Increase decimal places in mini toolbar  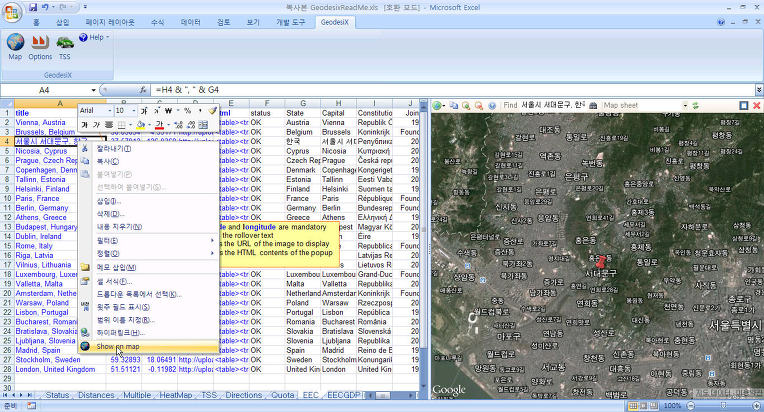178,125
